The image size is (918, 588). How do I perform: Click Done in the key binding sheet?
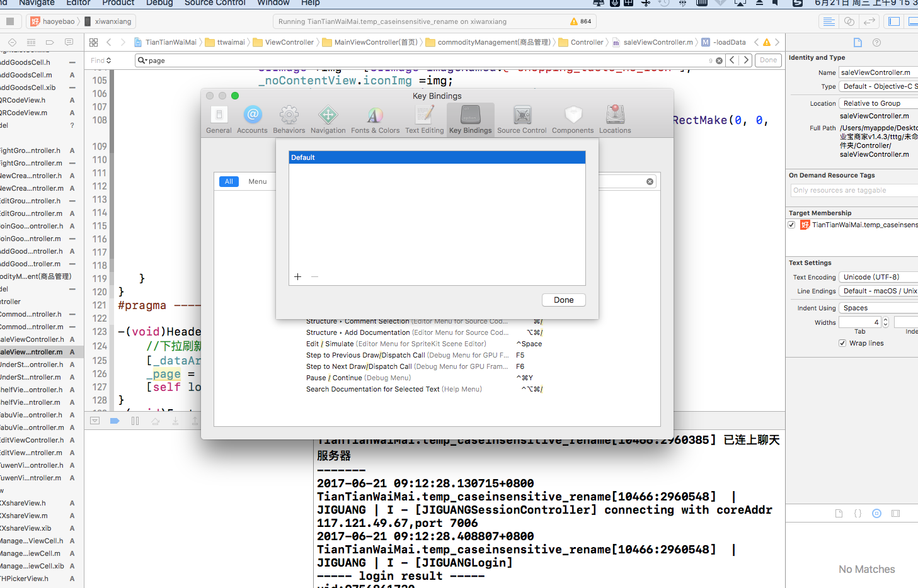coord(564,300)
